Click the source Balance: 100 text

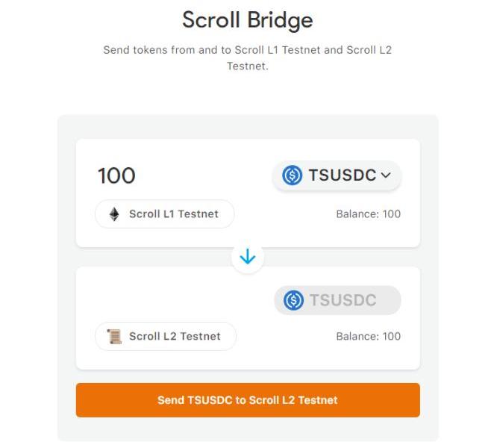coord(368,214)
